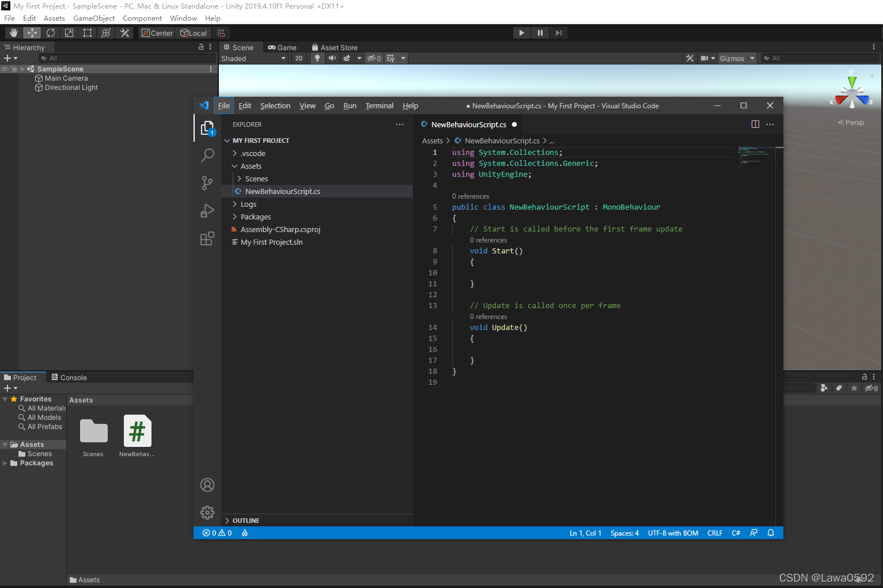The image size is (883, 588).
Task: Open Shaded draw mode dropdown
Action: (x=253, y=58)
